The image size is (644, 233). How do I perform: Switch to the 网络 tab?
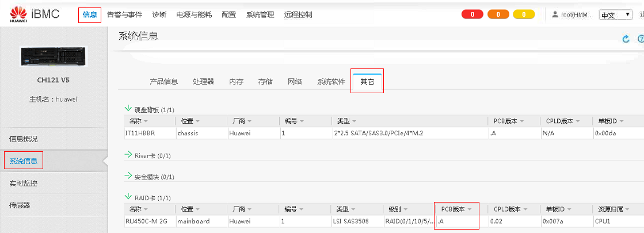pos(295,82)
